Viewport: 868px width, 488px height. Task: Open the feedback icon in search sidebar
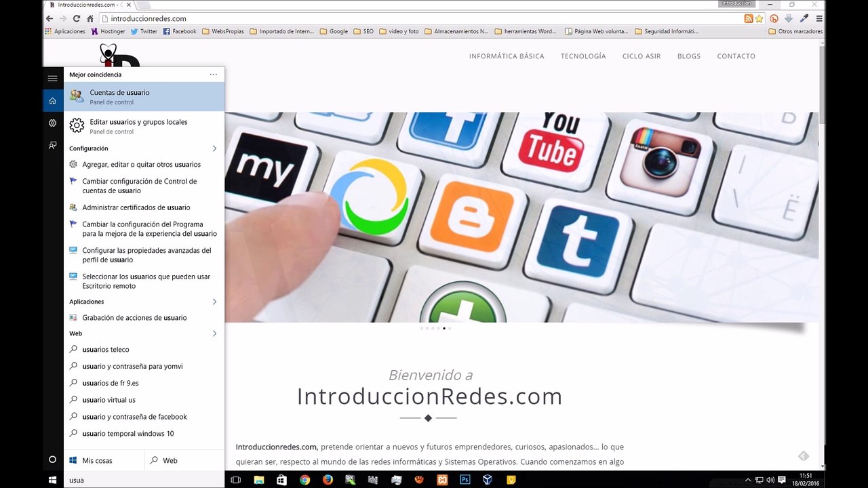[52, 145]
